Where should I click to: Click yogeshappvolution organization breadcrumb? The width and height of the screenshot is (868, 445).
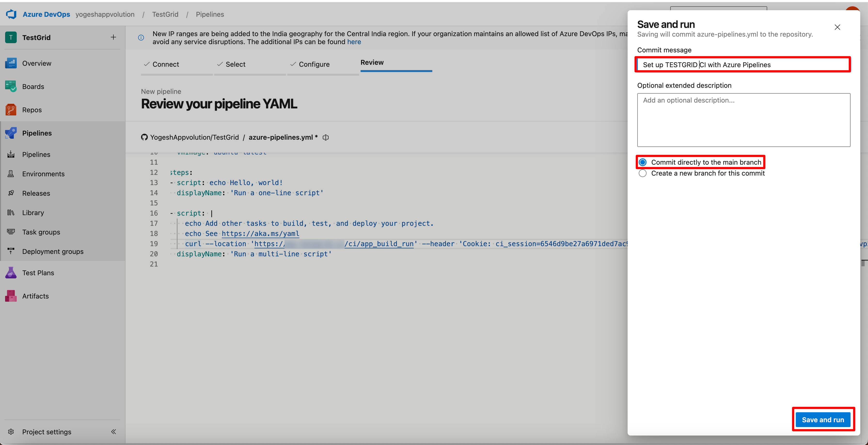point(105,15)
